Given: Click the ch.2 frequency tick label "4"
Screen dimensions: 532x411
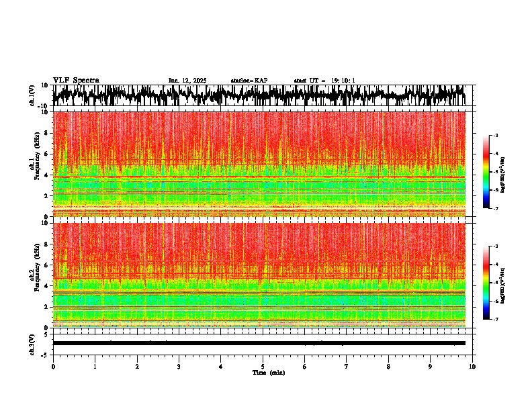Looking at the screenshot, I should 46,286.
